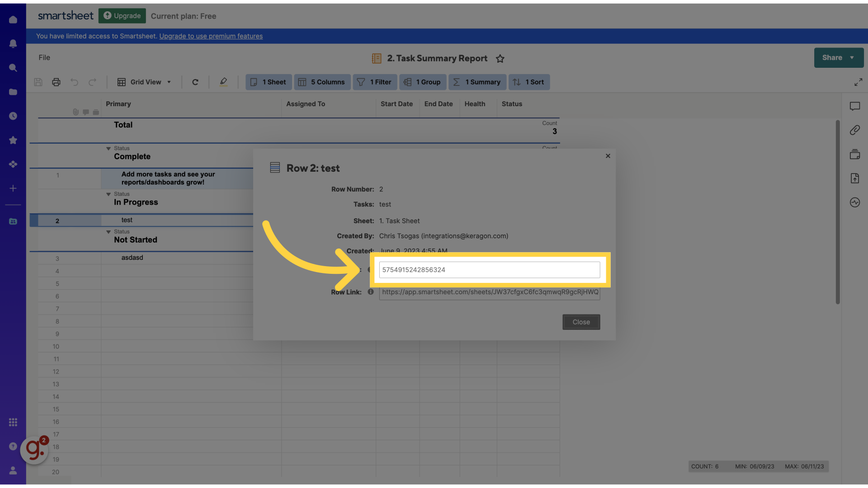This screenshot has width=868, height=488.
Task: Open the Grammarly 'g' badge widget
Action: click(34, 450)
